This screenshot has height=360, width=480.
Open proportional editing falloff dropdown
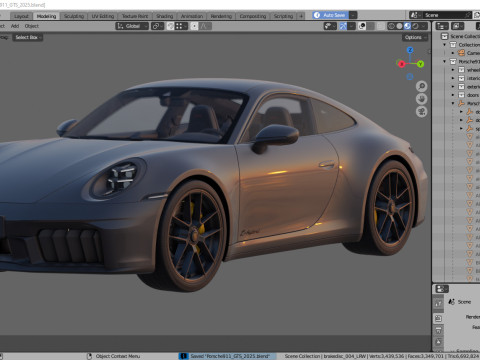pos(205,26)
